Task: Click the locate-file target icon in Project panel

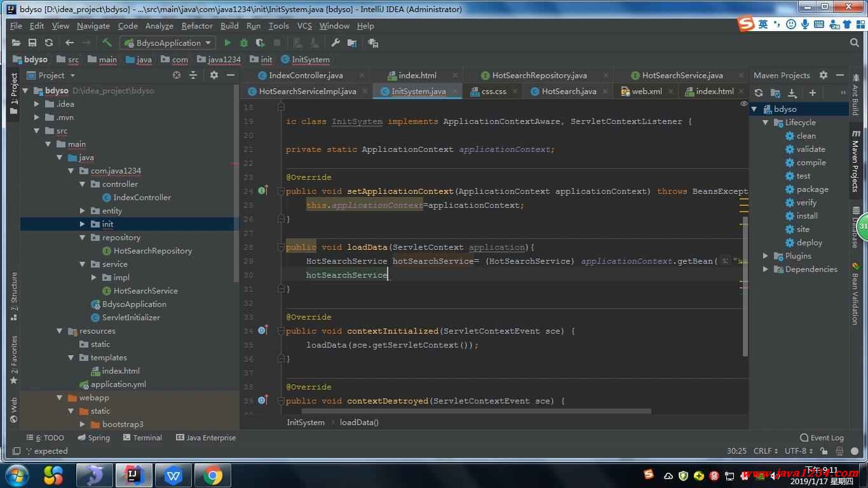Action: (x=177, y=75)
